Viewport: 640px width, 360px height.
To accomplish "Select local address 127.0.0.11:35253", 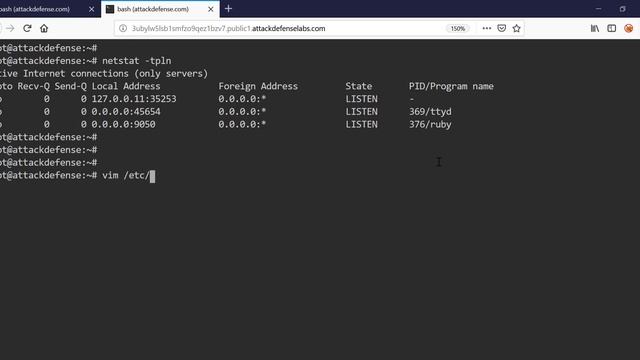I will click(134, 99).
